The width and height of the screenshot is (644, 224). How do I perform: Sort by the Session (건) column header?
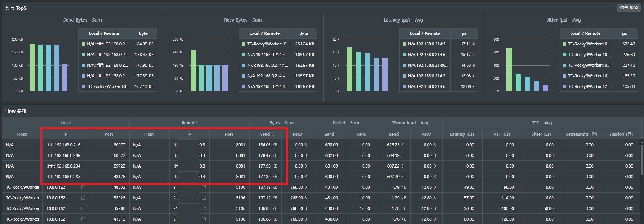tap(621, 134)
